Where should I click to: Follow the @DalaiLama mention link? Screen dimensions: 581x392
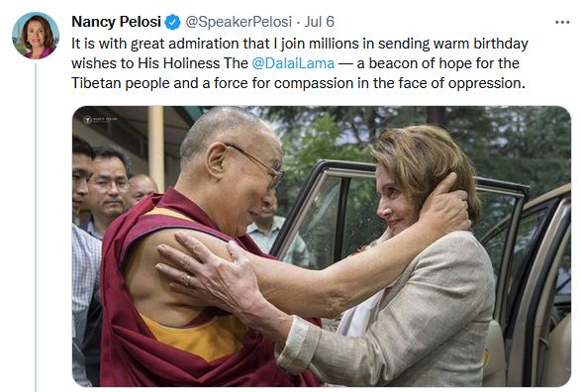[x=293, y=63]
